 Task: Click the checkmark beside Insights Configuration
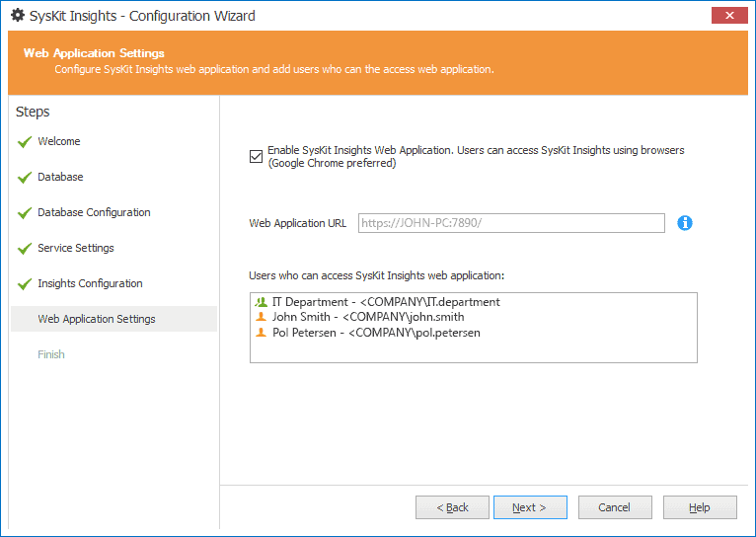tap(25, 284)
